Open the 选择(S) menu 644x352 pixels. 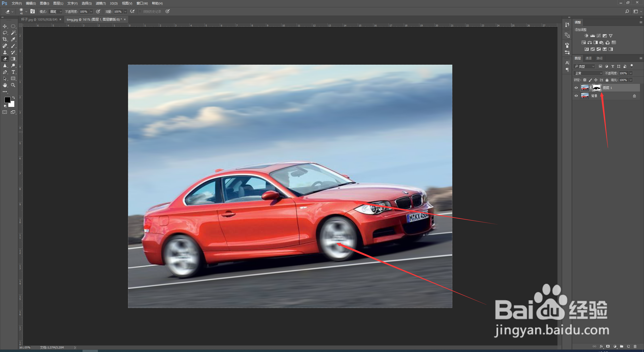coord(87,3)
